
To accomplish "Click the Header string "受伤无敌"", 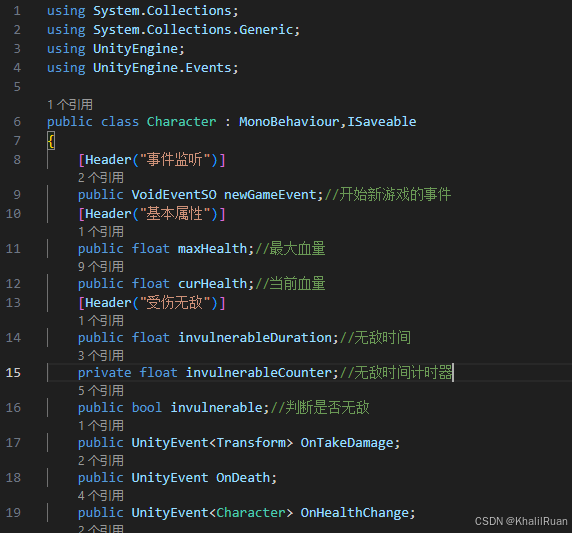I will pos(174,302).
